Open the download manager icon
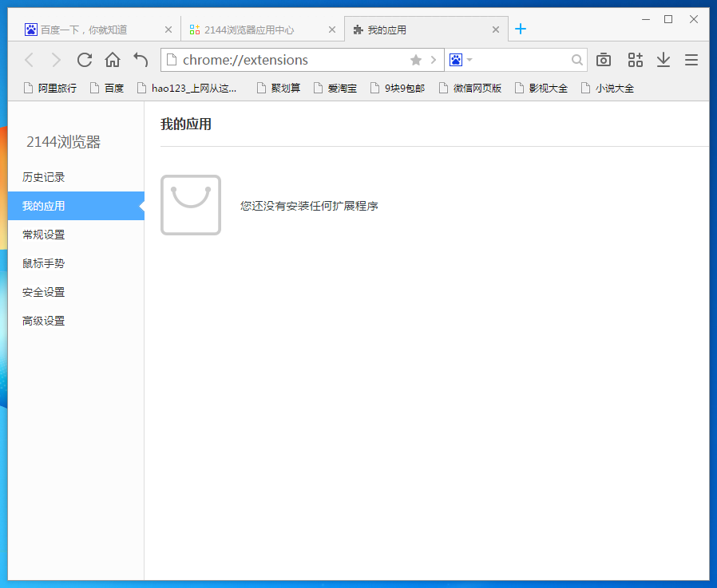Image resolution: width=717 pixels, height=588 pixels. pos(664,59)
